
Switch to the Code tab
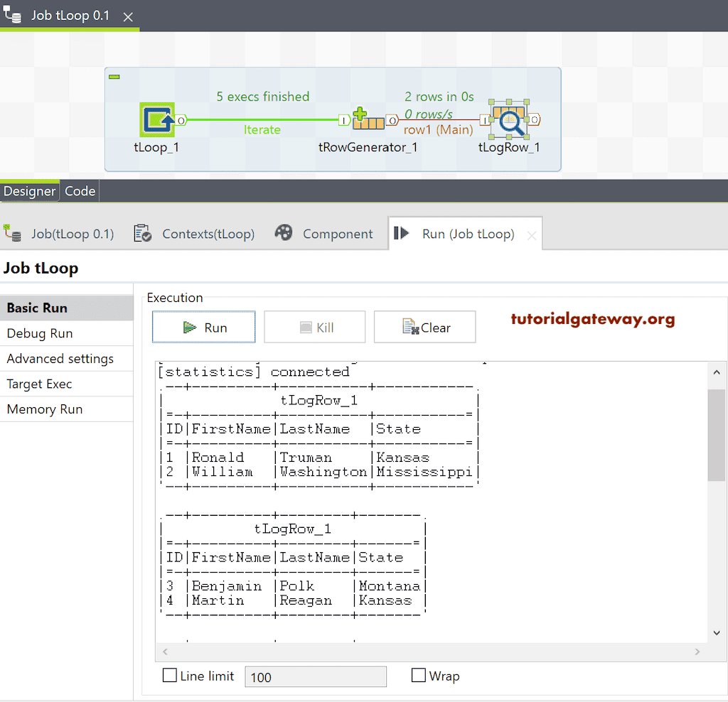[79, 190]
